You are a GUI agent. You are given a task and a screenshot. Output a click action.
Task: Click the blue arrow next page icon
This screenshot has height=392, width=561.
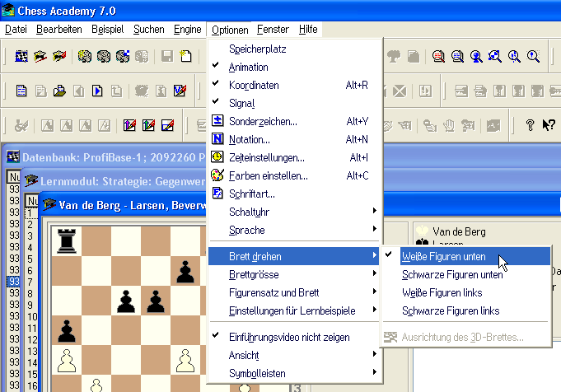(x=97, y=91)
